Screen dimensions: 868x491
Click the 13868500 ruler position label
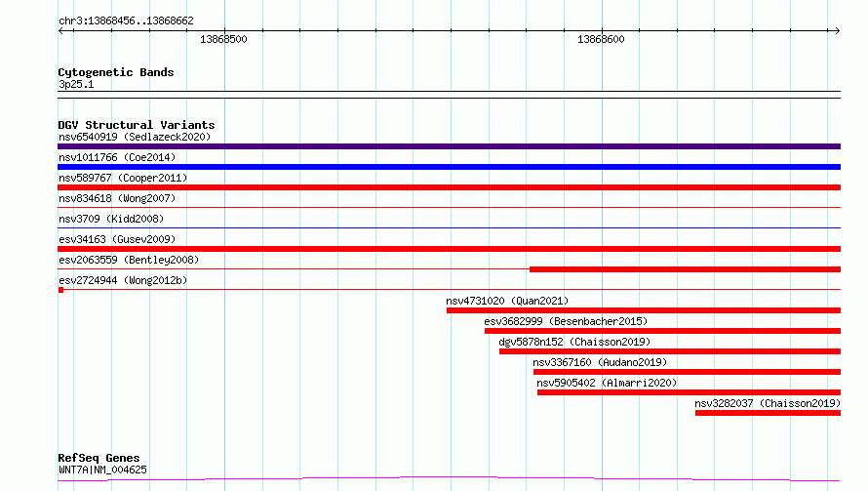[223, 39]
